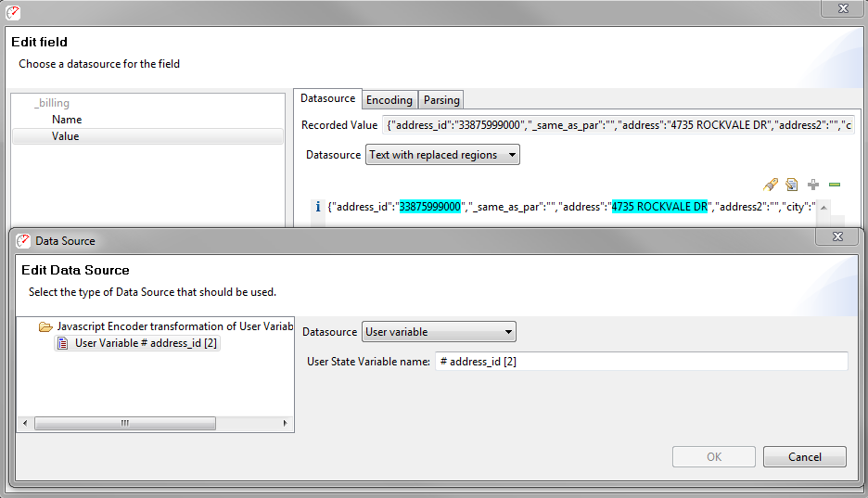Click the document edit icon
The image size is (868, 498).
pos(792,185)
